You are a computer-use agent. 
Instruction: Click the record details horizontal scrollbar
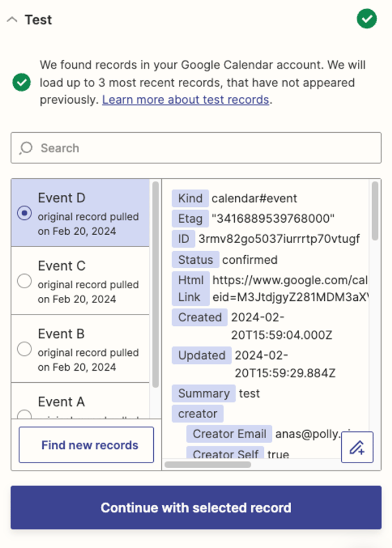(208, 464)
